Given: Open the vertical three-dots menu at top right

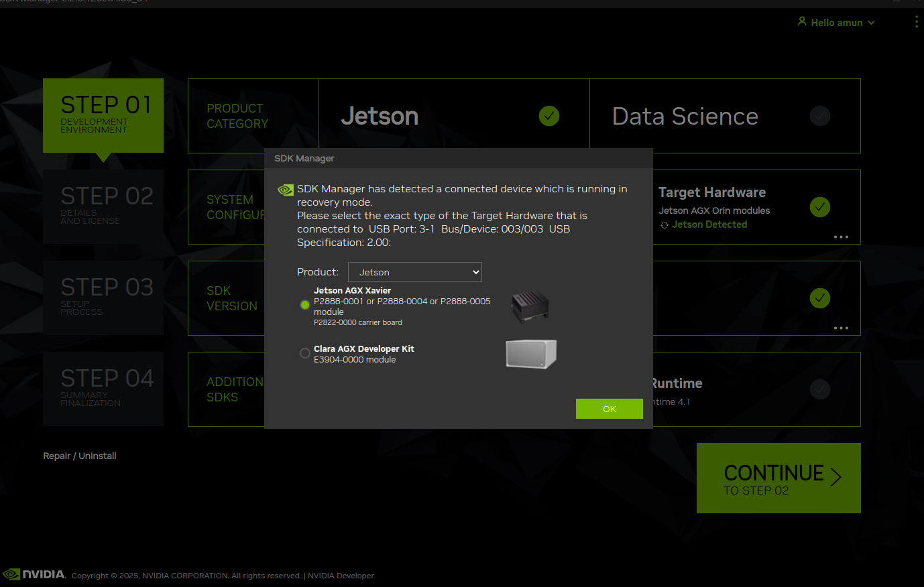Looking at the screenshot, I should (917, 22).
